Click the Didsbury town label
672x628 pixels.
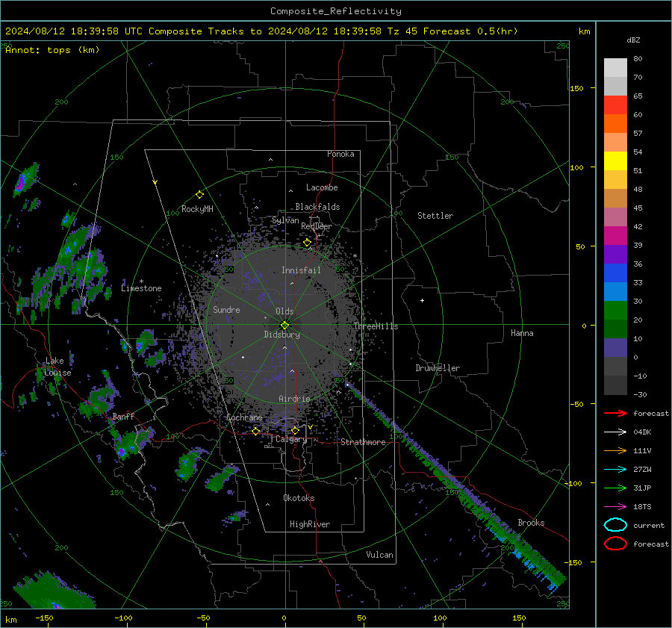[281, 335]
